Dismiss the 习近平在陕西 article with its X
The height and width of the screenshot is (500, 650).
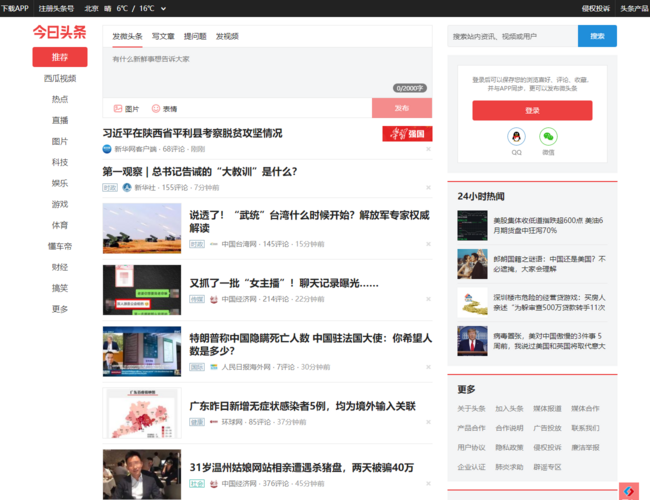click(428, 149)
